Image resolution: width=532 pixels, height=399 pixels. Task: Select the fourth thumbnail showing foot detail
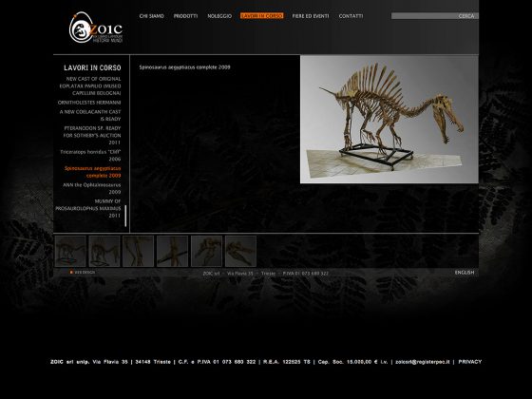(172, 252)
